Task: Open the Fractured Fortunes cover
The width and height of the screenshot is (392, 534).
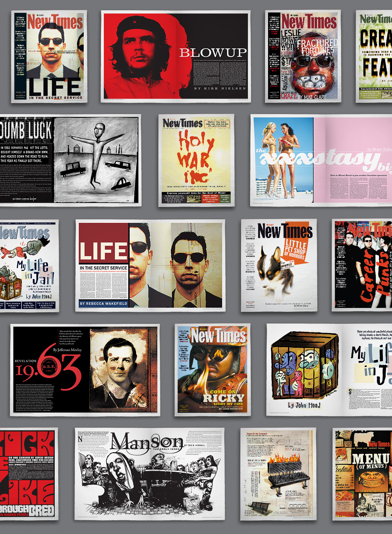Action: 303,57
